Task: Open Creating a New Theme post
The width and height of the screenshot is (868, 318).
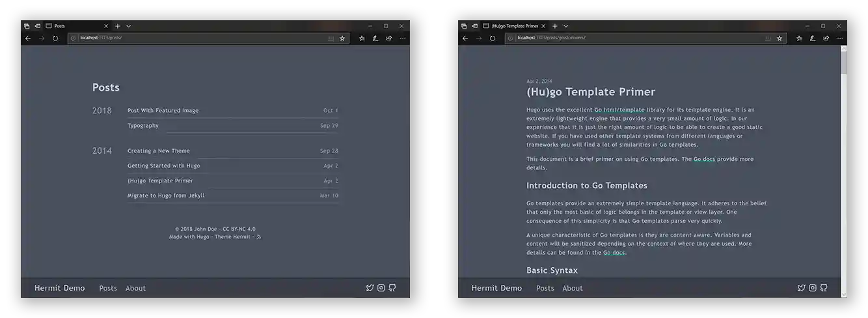Action: (159, 151)
